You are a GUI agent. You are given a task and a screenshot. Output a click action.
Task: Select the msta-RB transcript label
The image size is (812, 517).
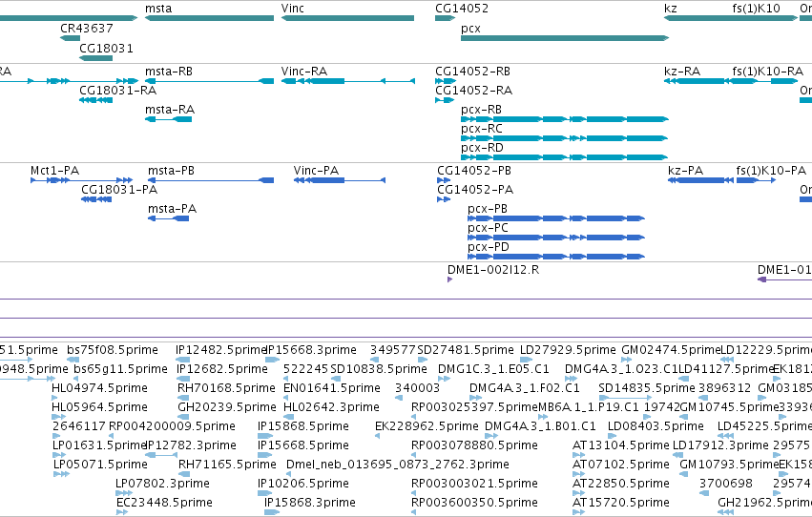click(x=169, y=72)
